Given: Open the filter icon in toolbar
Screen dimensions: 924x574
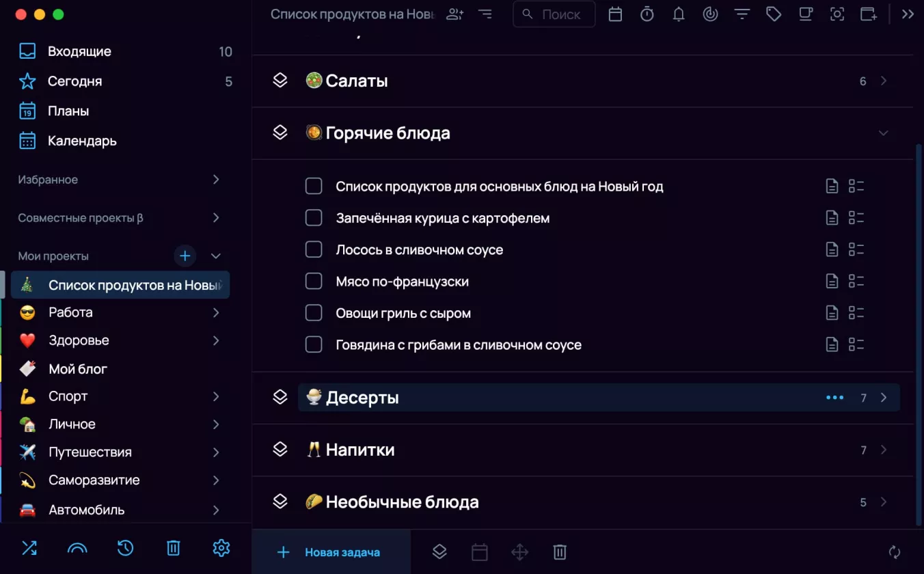Looking at the screenshot, I should [742, 14].
